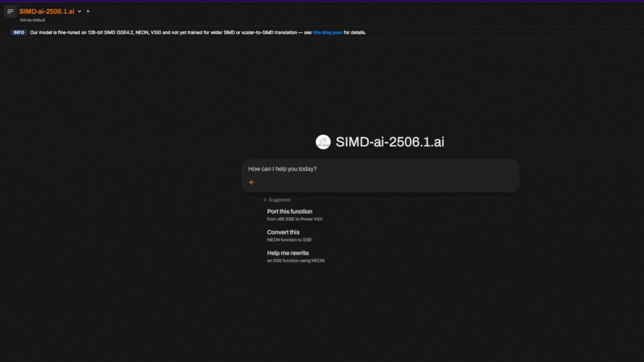Open 'this blog post' link in the banner
This screenshot has width=644, height=362.
[x=327, y=32]
